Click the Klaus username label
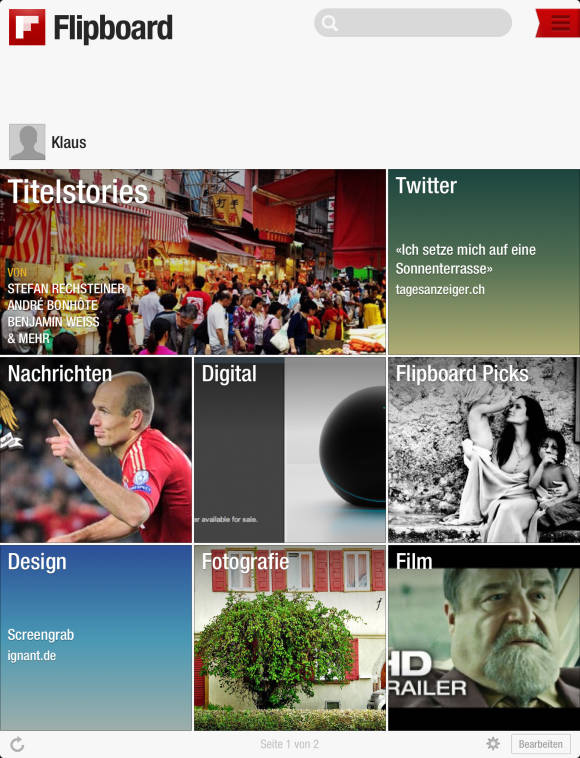The height and width of the screenshot is (758, 580). pos(69,143)
